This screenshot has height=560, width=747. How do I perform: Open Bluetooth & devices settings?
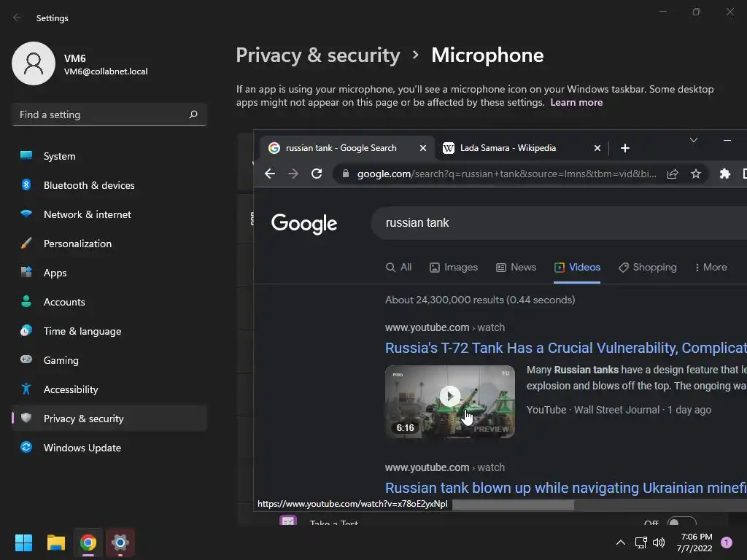tap(109, 185)
